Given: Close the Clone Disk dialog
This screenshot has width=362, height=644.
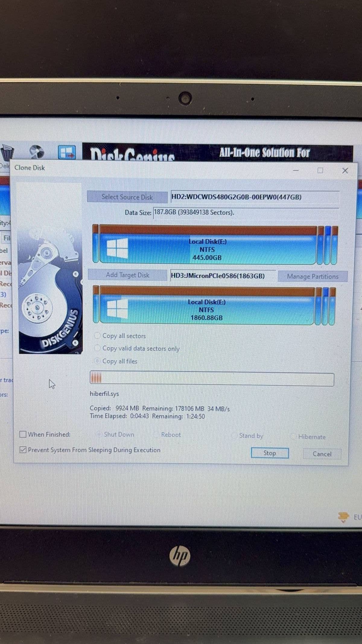Looking at the screenshot, I should [345, 171].
